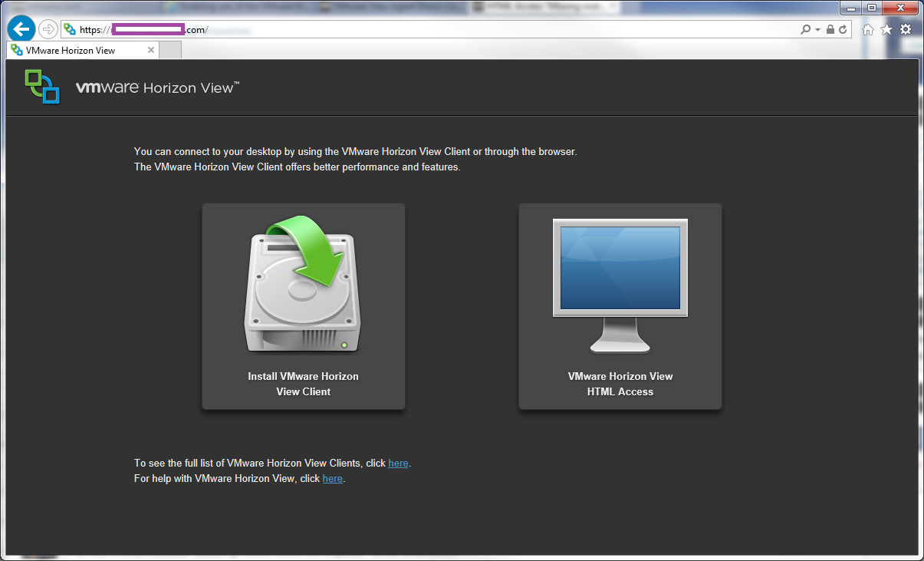Close the browser window
This screenshot has height=561, width=924.
tap(899, 8)
